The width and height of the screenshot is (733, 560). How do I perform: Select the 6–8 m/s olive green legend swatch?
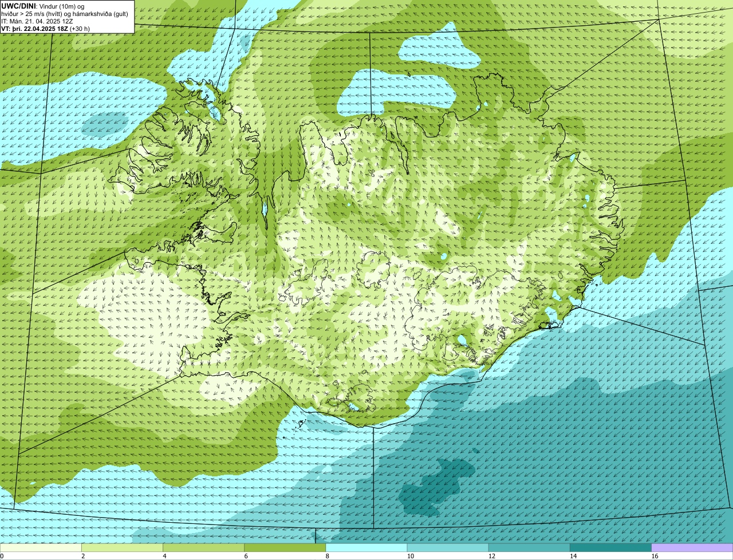point(285,547)
